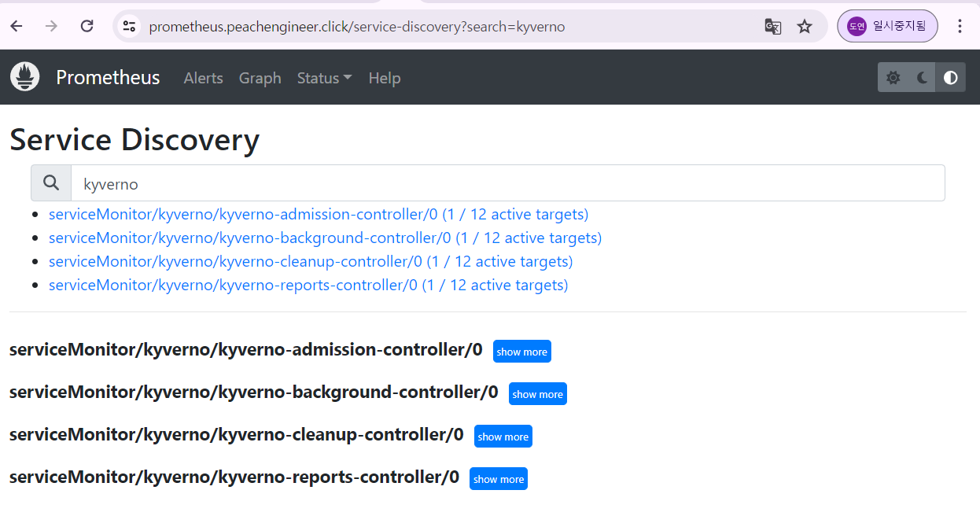This screenshot has height=527, width=980.
Task: Jump to kyverno-admission-controller/0 link
Action: [x=319, y=214]
